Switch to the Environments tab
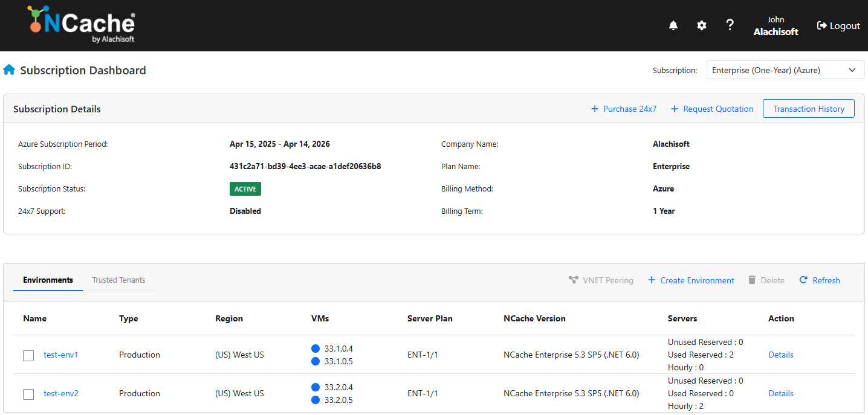Screen dimensions: 868x415 (x=48, y=280)
